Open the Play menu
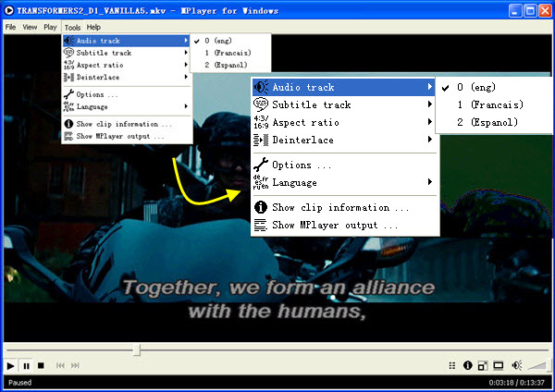The image size is (555, 392). tap(50, 27)
